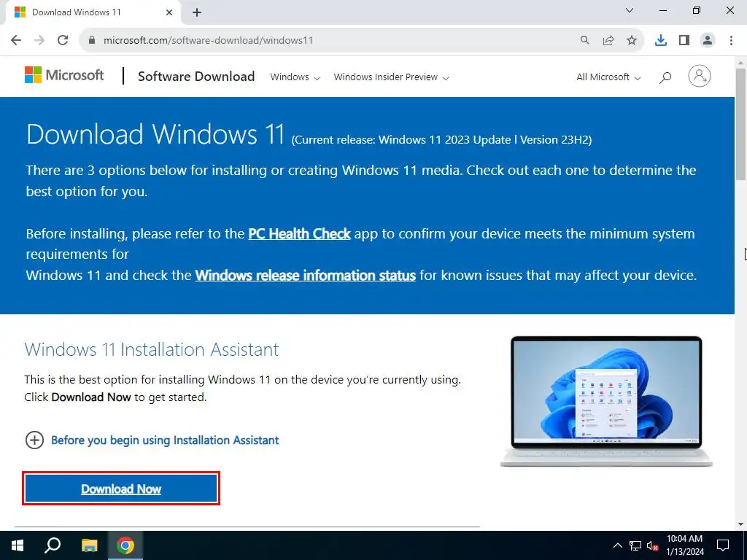Image resolution: width=747 pixels, height=560 pixels.
Task: Open File Explorer from taskbar
Action: click(89, 545)
